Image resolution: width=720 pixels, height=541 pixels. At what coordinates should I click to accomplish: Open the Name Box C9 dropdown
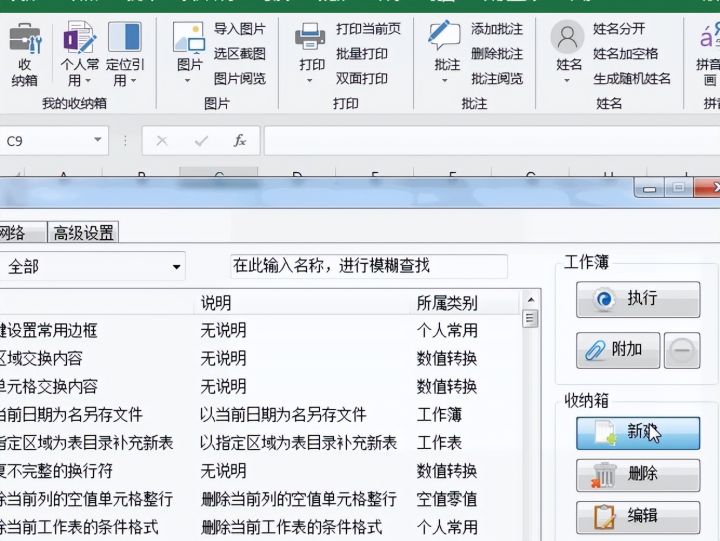coord(97,140)
